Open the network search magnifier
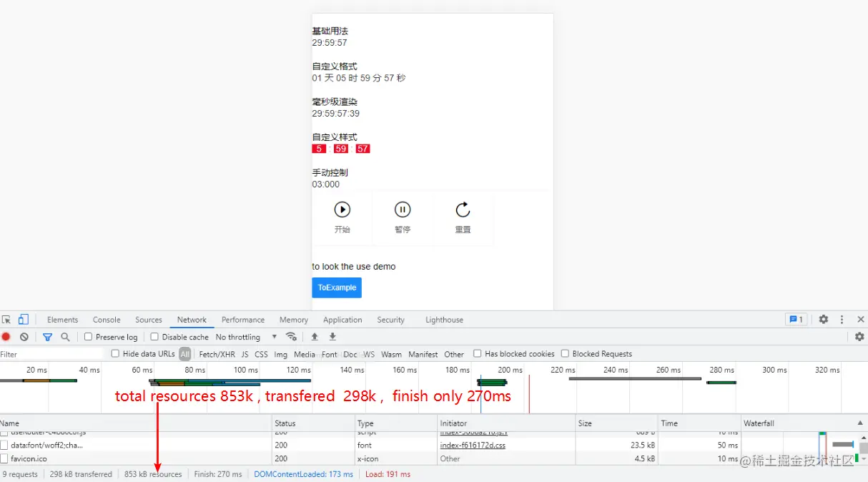Screen dimensions: 868x482 pos(64,336)
